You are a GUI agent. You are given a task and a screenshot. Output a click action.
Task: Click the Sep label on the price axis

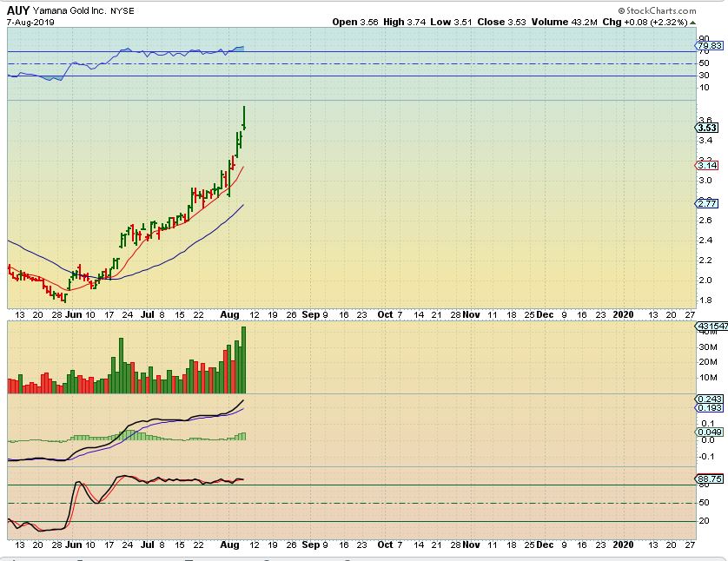click(x=309, y=314)
